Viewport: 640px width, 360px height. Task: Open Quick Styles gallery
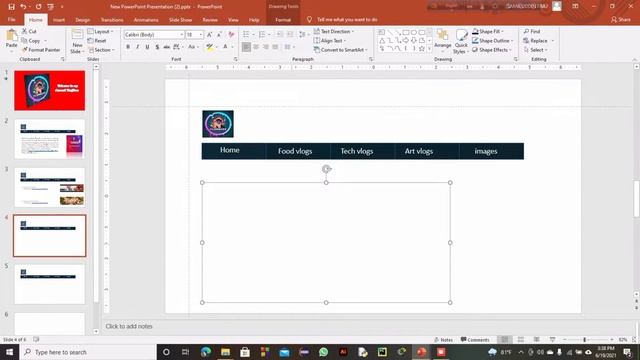pyautogui.click(x=461, y=41)
